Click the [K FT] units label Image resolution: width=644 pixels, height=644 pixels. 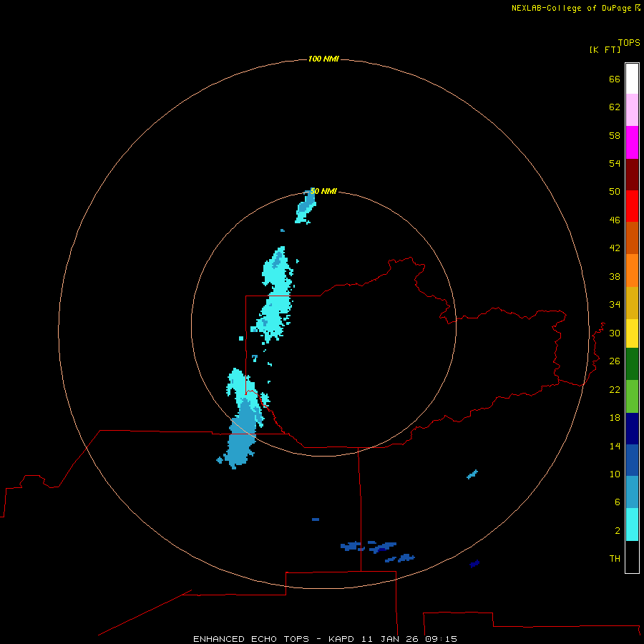pyautogui.click(x=605, y=49)
